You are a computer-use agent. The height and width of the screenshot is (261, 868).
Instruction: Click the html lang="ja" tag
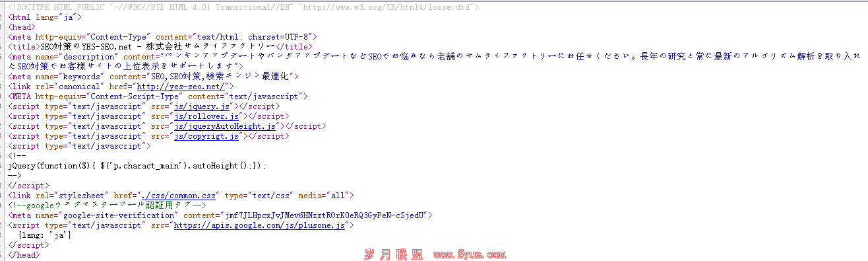tap(44, 17)
